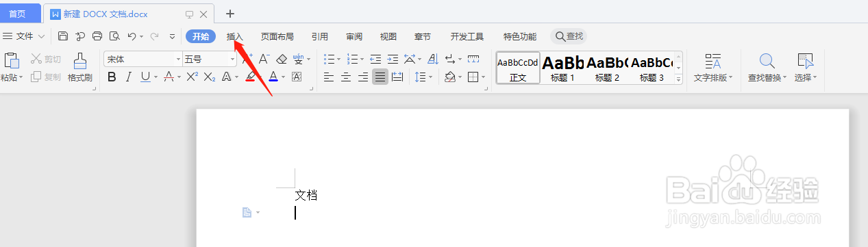868x247 pixels.
Task: Open the customize quick access toolbar dropdown
Action: tap(172, 36)
